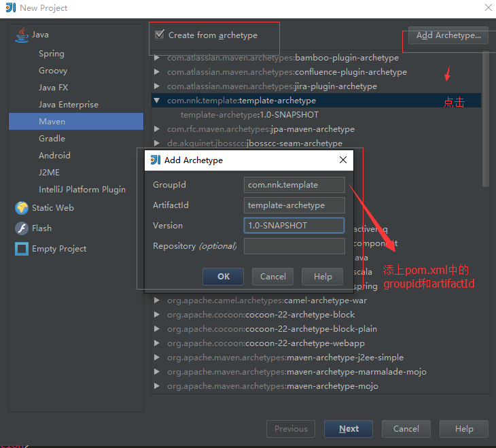496x448 pixels.
Task: Select cocoon-22-archetype-webapp row text
Action: (266, 343)
